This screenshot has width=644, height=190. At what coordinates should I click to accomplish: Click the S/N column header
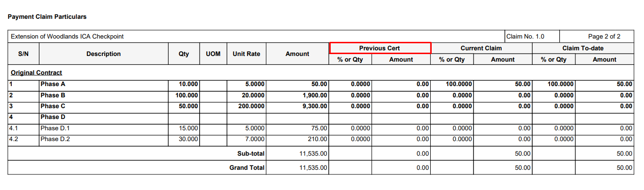point(23,54)
